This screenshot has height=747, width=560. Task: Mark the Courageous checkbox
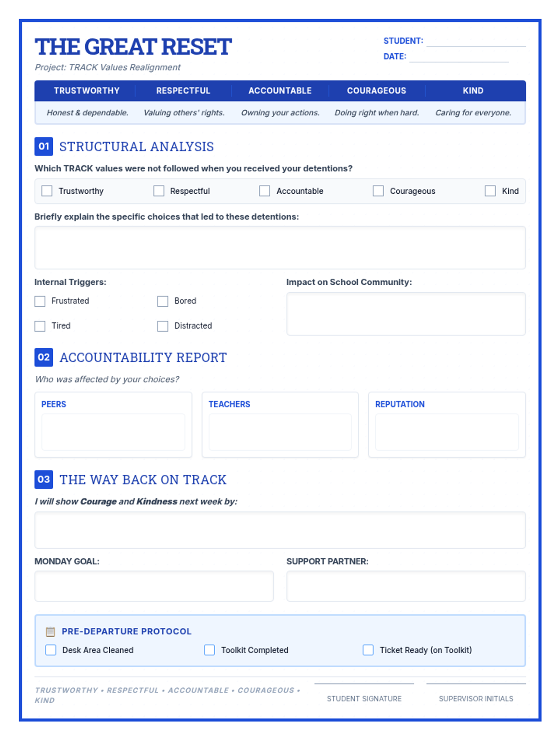[378, 191]
